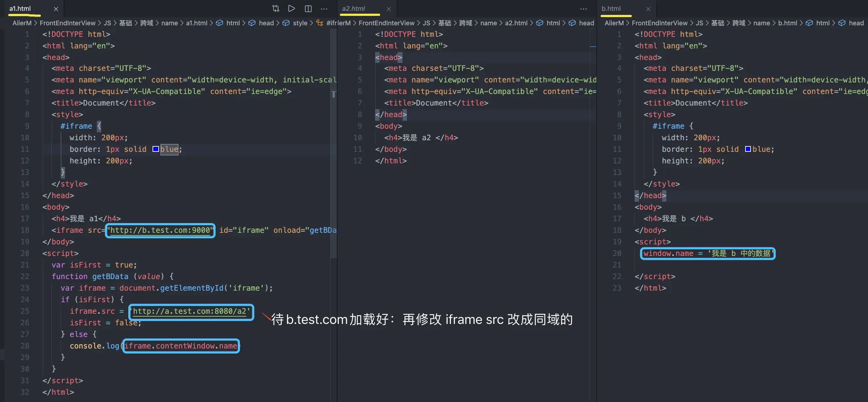Click the #iframe selector symbol icon in breadcrumb
Image resolution: width=868 pixels, height=402 pixels.
319,23
